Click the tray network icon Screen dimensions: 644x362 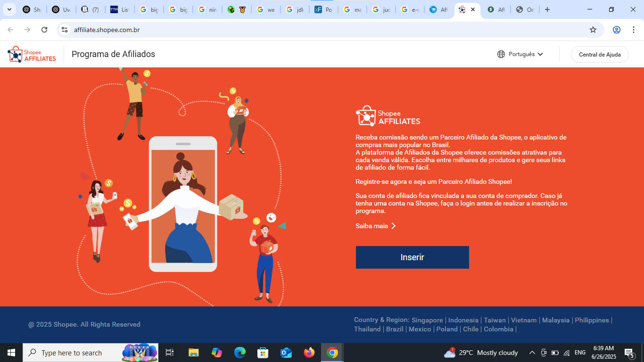[567, 353]
